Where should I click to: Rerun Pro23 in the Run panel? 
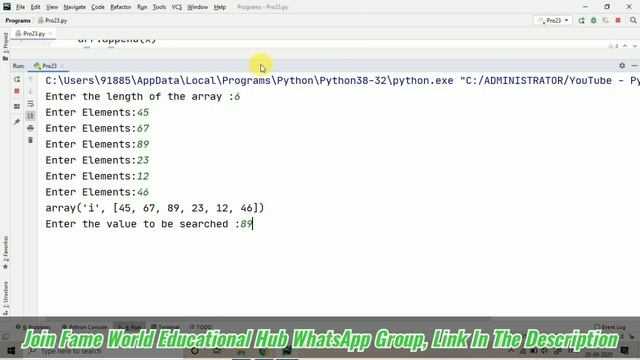click(17, 79)
